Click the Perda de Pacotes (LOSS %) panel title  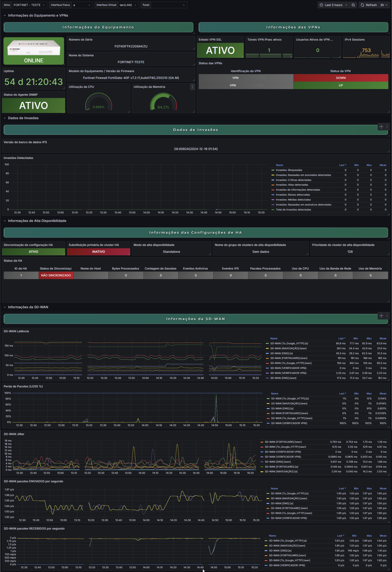pos(23,386)
